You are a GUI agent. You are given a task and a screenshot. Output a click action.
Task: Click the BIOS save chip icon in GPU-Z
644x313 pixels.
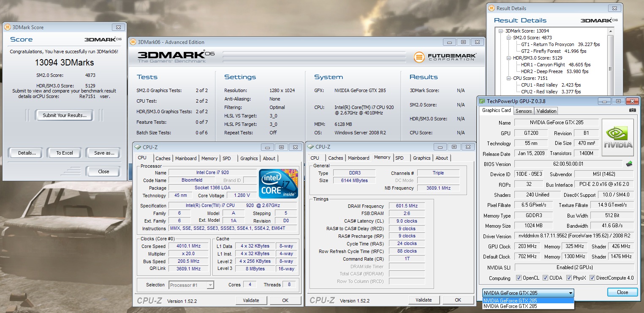click(x=629, y=164)
